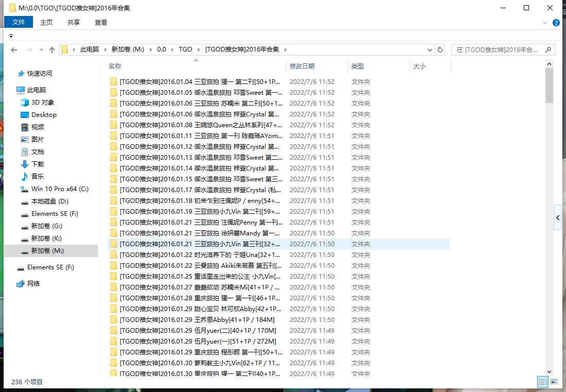Click the magnifier search icon
This screenshot has height=392, width=566.
click(548, 50)
